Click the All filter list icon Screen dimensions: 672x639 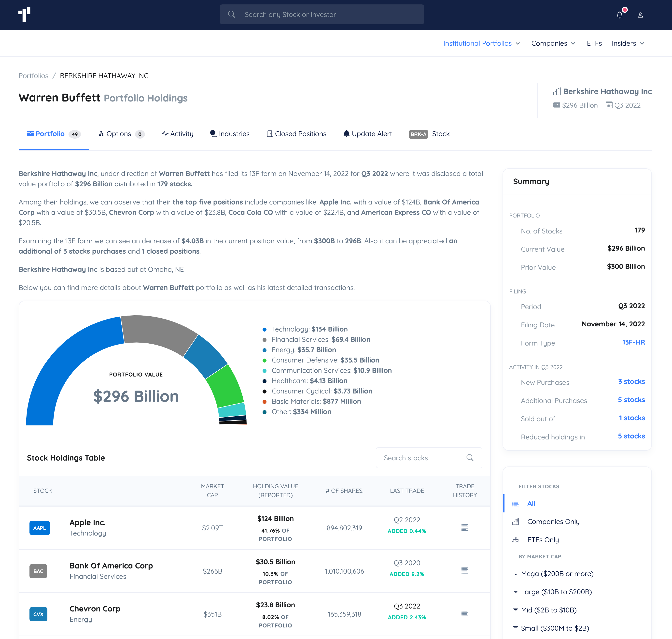tap(516, 503)
